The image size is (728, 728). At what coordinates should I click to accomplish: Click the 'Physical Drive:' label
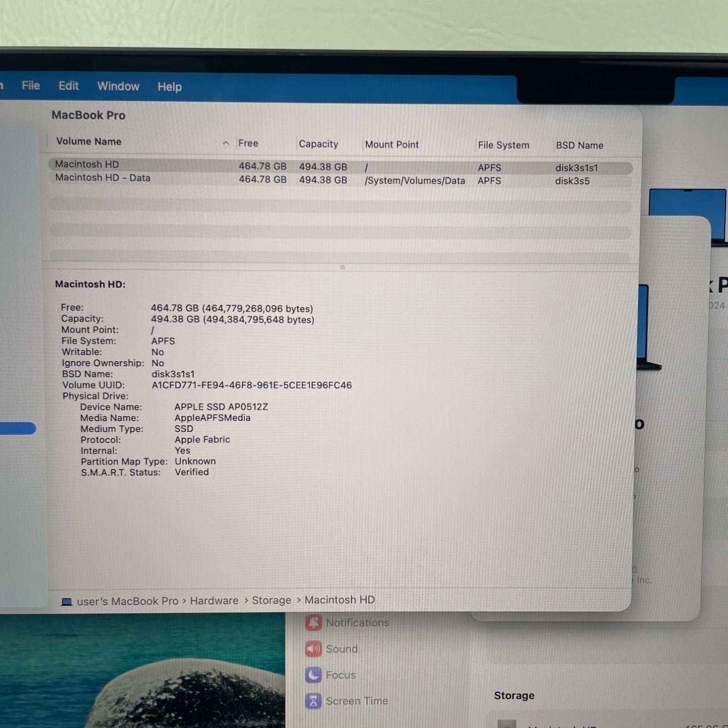pyautogui.click(x=95, y=396)
